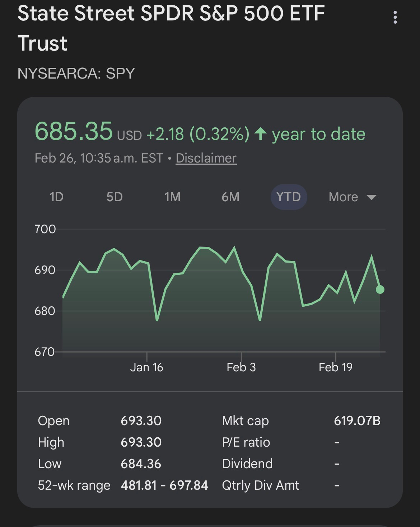
Task: Select the 619.07B market cap value
Action: pyautogui.click(x=357, y=421)
